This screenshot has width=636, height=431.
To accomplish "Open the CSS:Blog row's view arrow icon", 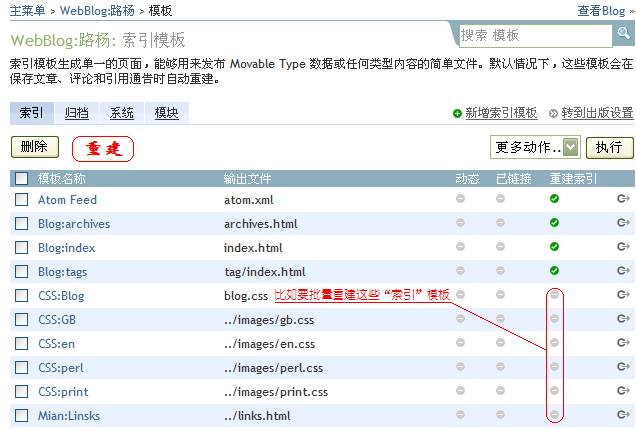I will point(623,295).
